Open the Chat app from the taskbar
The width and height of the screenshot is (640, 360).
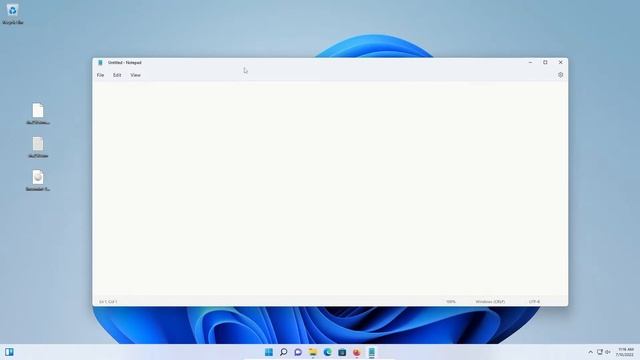tap(298, 352)
